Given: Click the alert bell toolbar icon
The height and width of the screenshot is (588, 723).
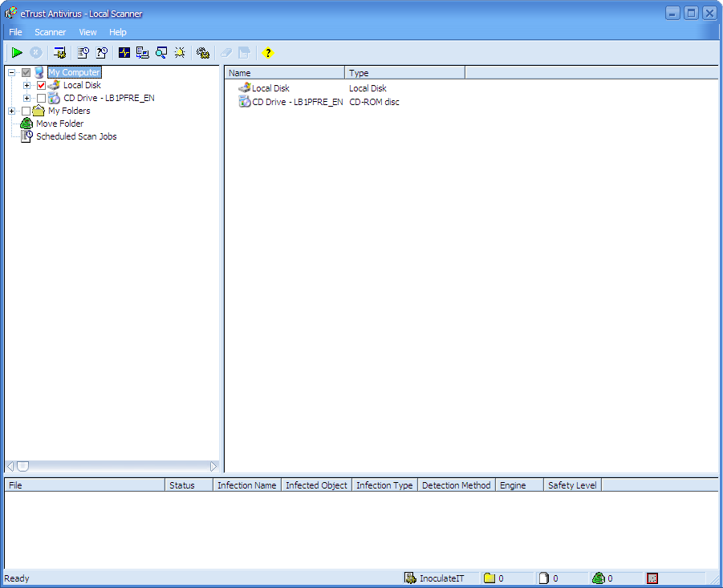Looking at the screenshot, I should coord(180,53).
